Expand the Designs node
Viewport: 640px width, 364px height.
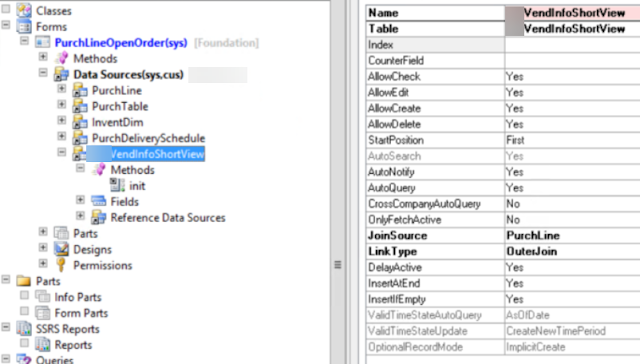[43, 247]
